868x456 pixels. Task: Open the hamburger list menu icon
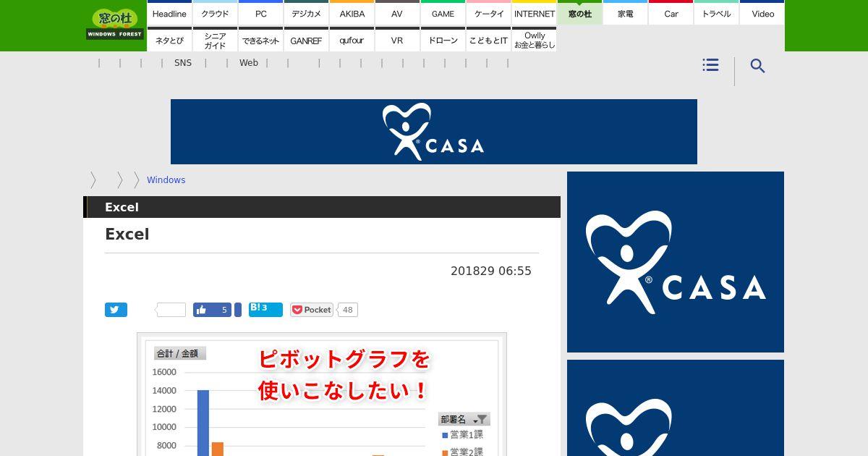[710, 65]
